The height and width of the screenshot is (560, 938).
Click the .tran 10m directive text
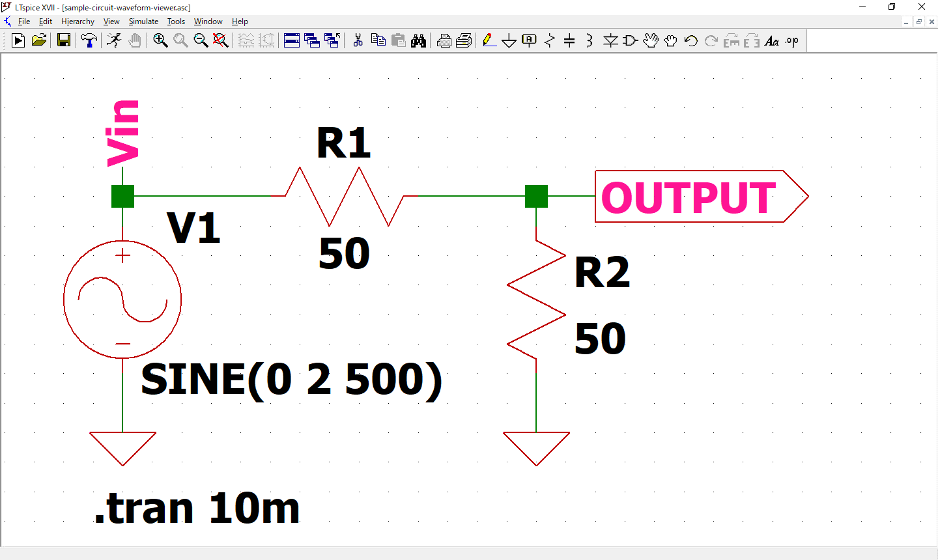point(195,509)
